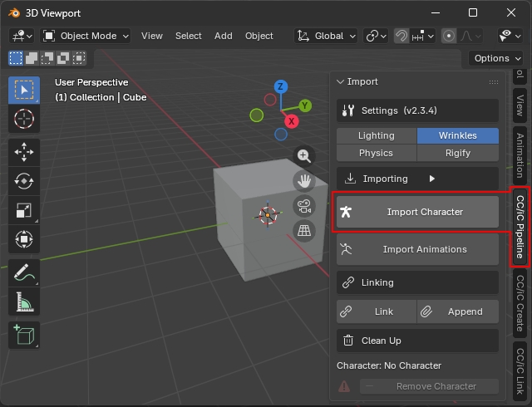This screenshot has height=407, width=532.
Task: Select the Rotate tool
Action: [x=24, y=181]
